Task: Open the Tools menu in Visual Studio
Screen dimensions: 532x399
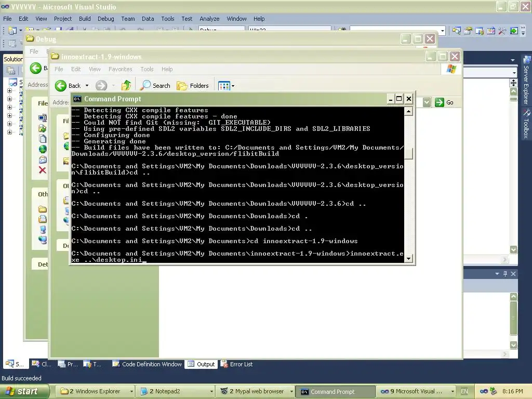Action: 168,19
